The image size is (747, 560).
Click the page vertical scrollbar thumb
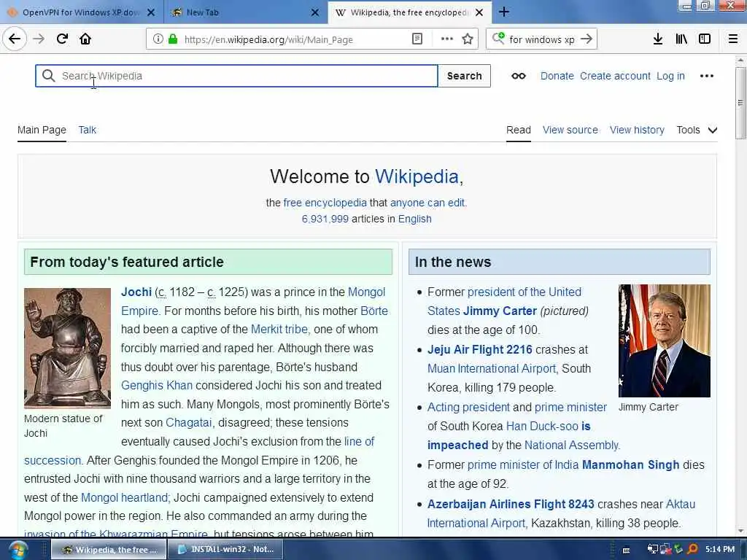(740, 102)
